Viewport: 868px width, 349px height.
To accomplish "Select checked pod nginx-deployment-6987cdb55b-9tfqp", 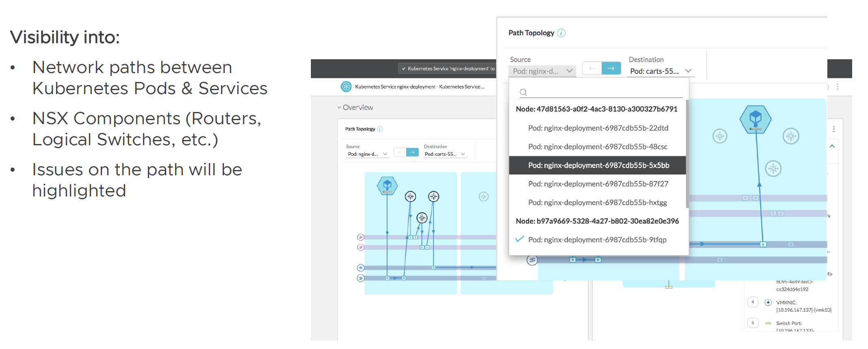I will click(x=597, y=240).
